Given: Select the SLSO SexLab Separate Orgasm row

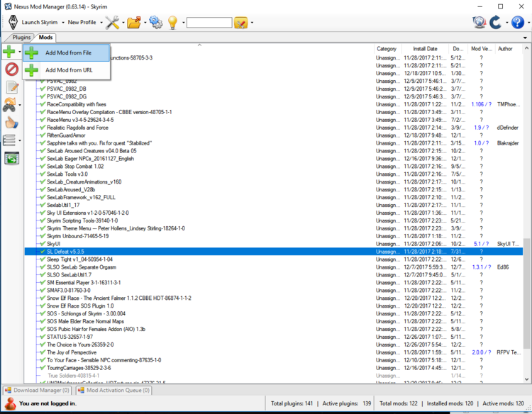Looking at the screenshot, I should (x=274, y=267).
